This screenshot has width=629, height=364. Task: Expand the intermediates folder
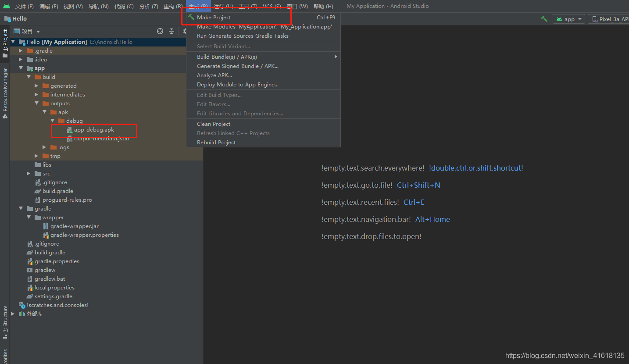(36, 95)
